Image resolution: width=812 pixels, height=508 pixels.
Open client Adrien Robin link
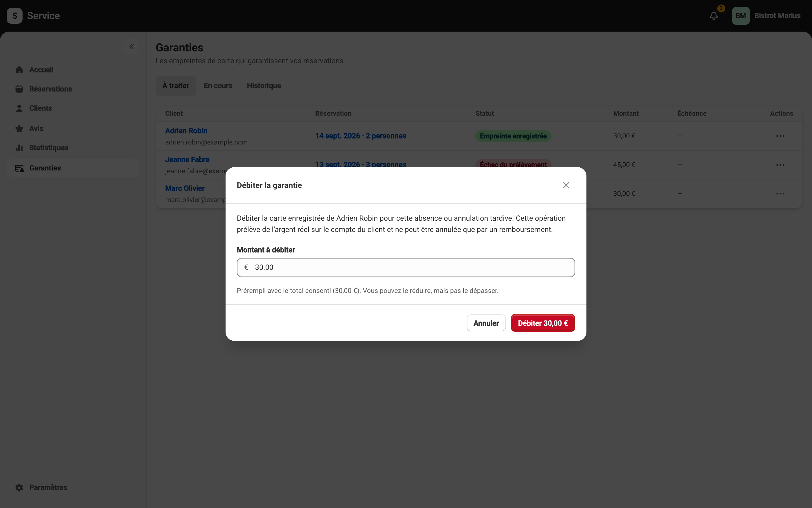click(x=186, y=131)
